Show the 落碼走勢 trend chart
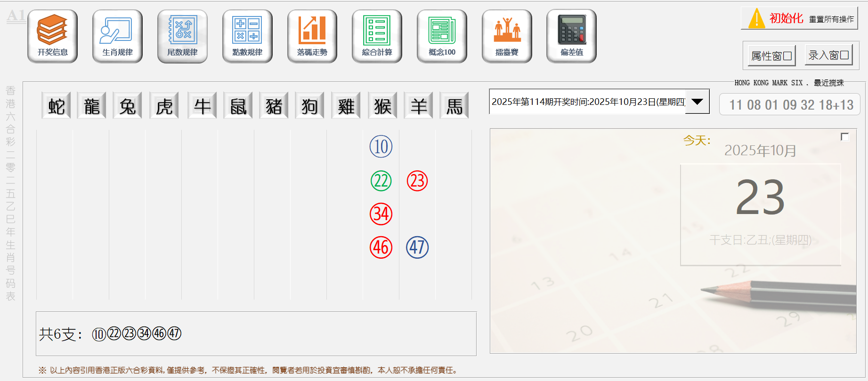The height and width of the screenshot is (381, 868). [312, 36]
